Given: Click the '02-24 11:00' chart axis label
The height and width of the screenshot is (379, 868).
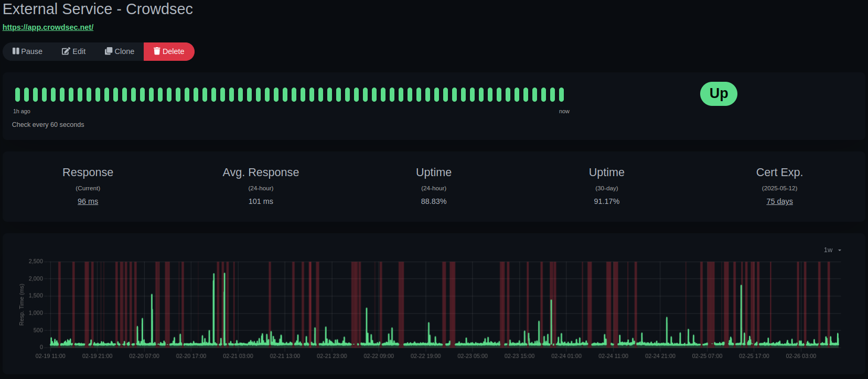Looking at the screenshot, I should [613, 356].
